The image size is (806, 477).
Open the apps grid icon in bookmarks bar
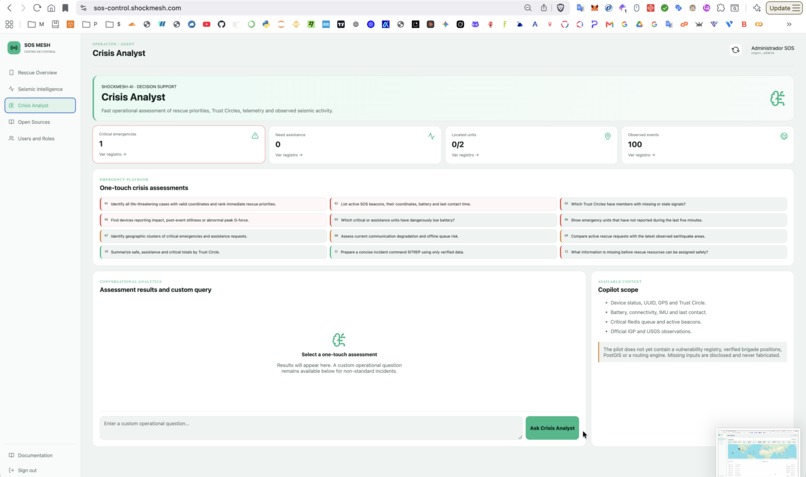tap(9, 24)
